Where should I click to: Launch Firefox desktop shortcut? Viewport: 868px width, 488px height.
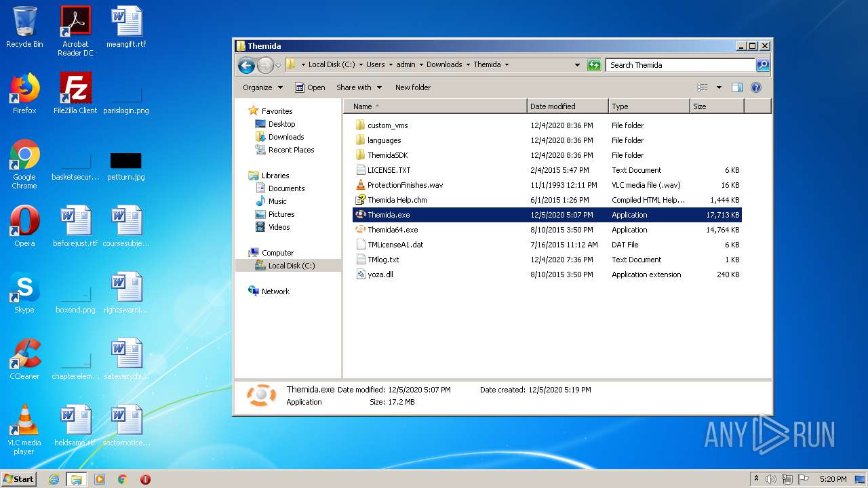point(24,94)
